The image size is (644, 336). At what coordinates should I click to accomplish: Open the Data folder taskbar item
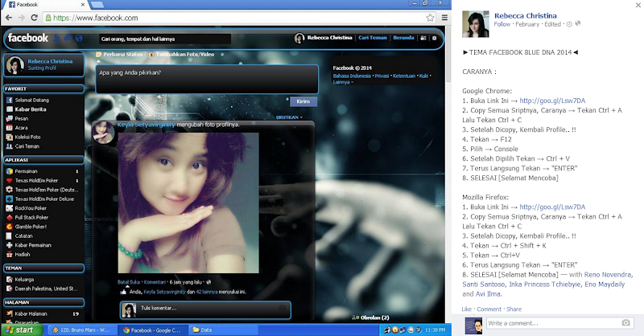point(224,330)
